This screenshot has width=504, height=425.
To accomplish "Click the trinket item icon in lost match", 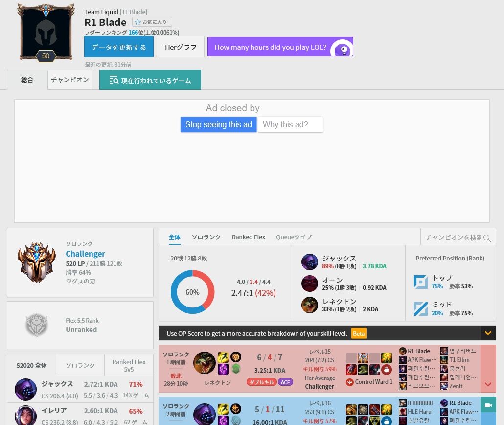I will tap(387, 370).
